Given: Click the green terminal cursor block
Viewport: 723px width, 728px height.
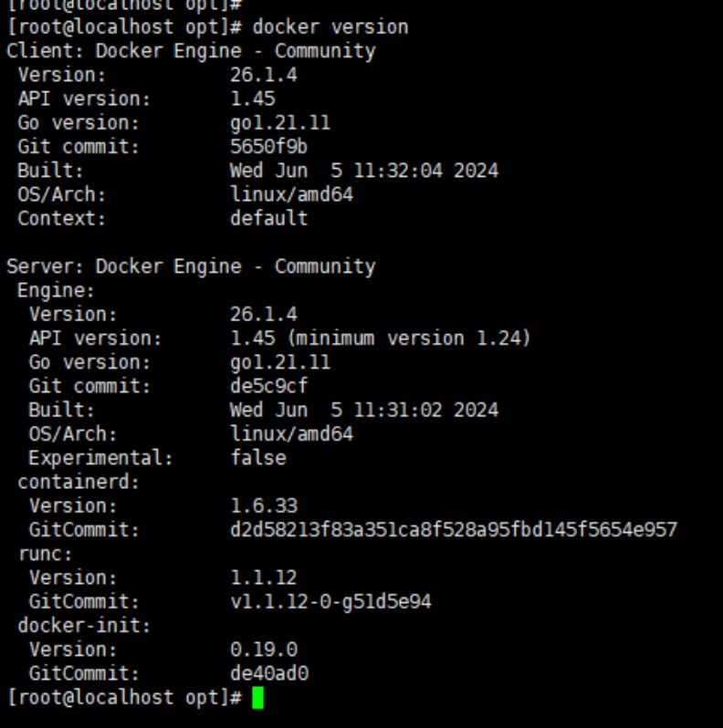Looking at the screenshot, I should pyautogui.click(x=258, y=699).
